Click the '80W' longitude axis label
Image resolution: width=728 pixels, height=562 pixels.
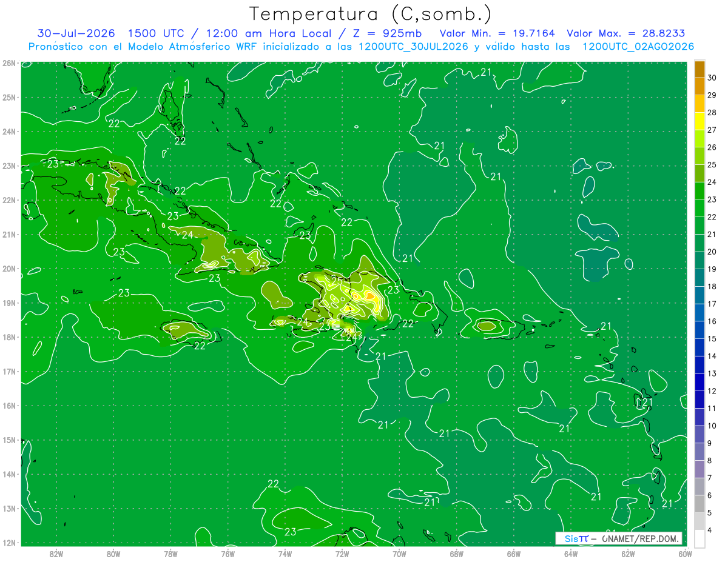tap(113, 554)
